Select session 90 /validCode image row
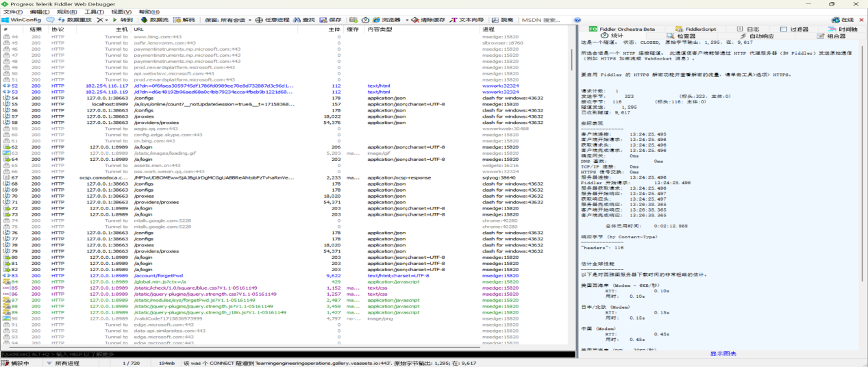 [284, 318]
